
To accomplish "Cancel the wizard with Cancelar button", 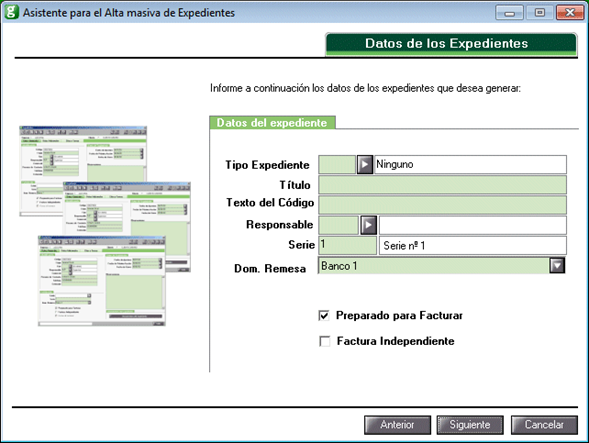I will click(x=544, y=425).
